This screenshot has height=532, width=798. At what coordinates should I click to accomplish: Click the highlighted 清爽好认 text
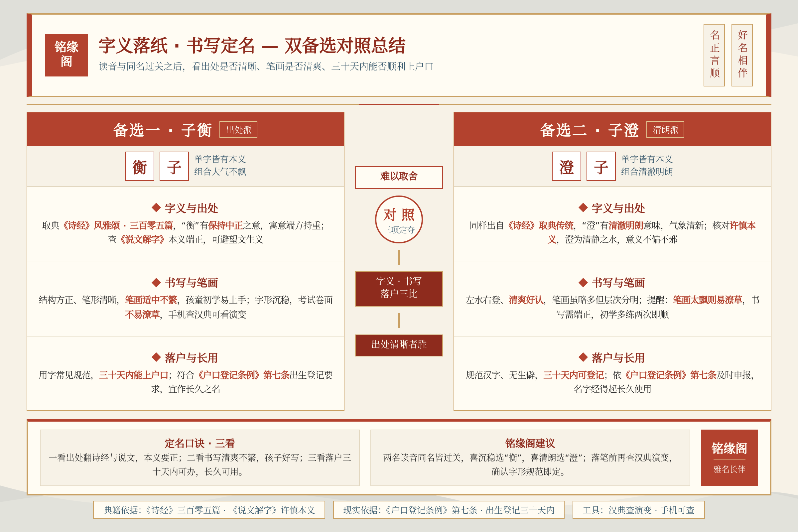click(x=526, y=300)
